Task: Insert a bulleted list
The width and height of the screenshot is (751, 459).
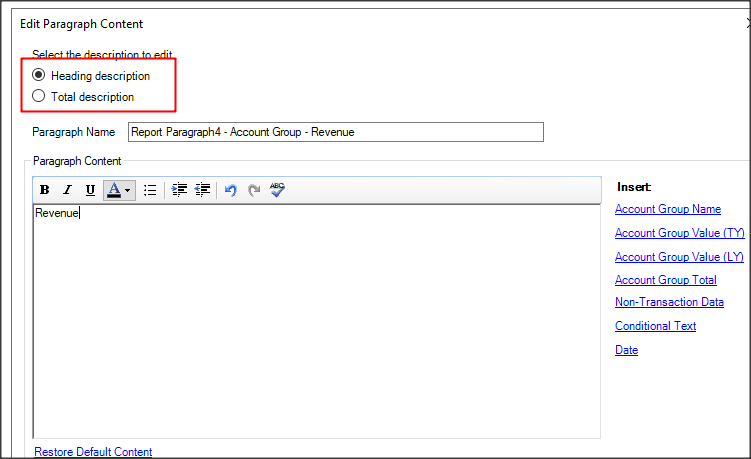Action: pos(150,190)
